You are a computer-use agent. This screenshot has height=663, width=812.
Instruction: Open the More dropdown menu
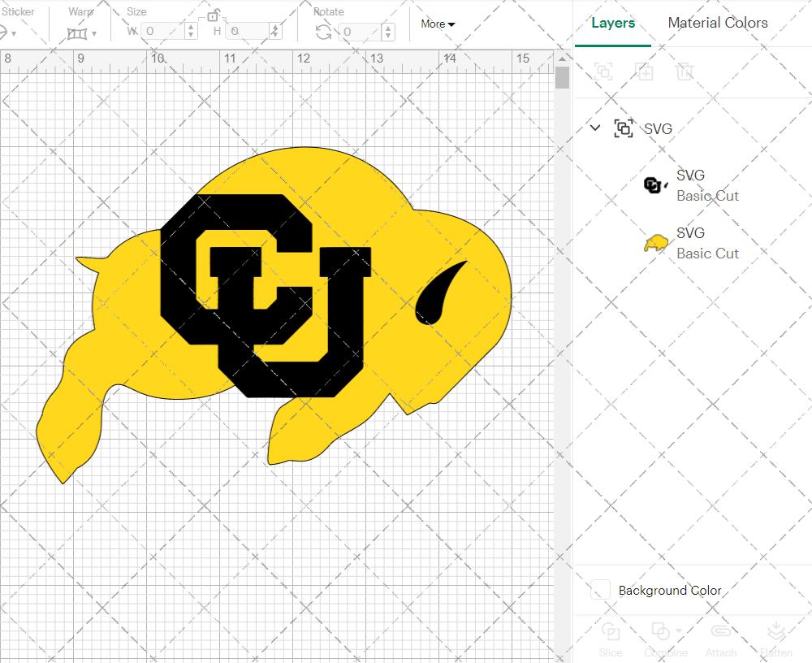tap(438, 24)
